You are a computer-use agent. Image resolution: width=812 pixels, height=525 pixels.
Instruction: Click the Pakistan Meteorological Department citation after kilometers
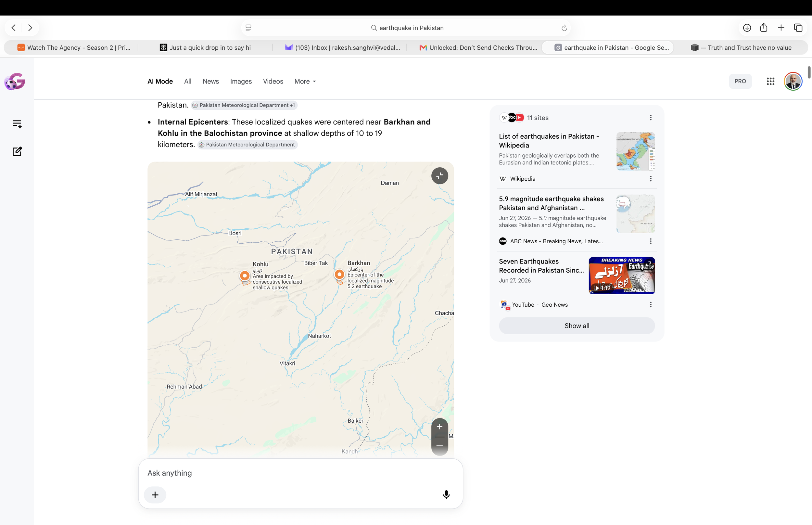247,145
